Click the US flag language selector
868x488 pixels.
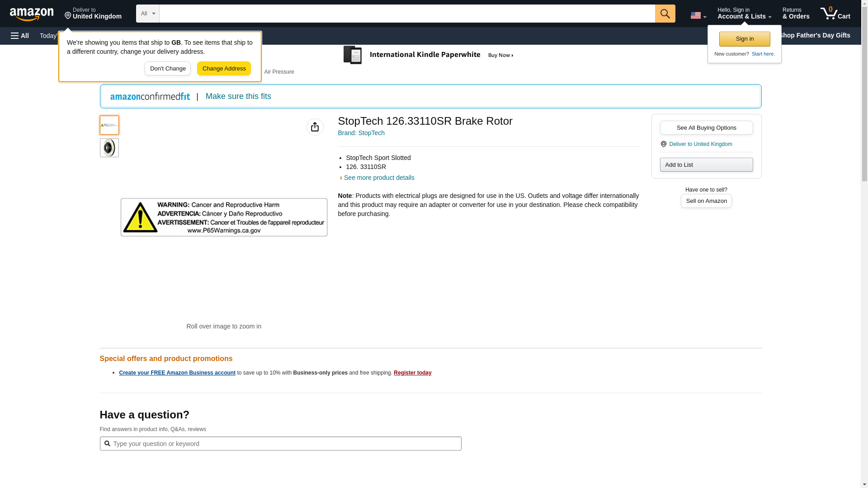(698, 15)
